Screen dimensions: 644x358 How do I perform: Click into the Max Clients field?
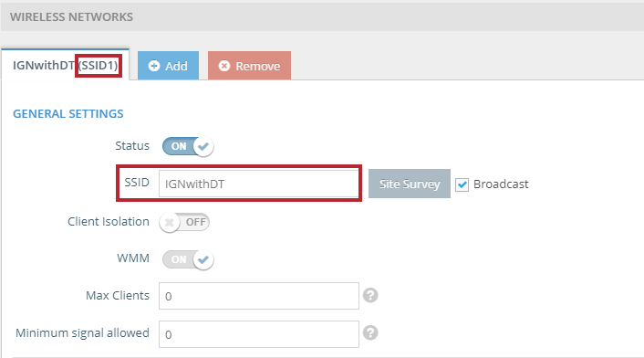[x=259, y=296]
